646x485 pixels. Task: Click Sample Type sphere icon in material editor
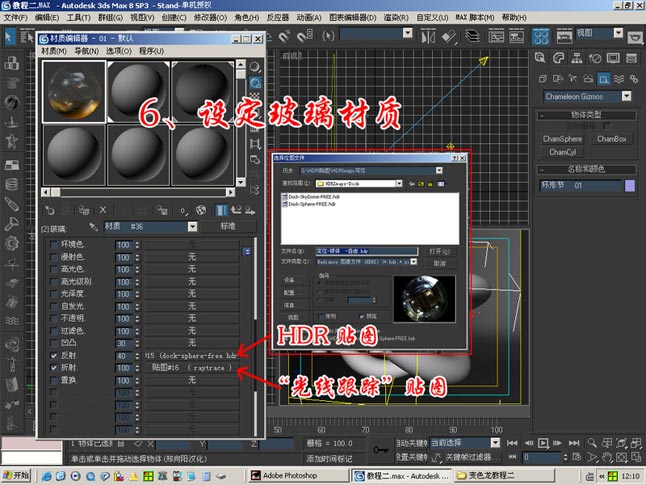(255, 67)
